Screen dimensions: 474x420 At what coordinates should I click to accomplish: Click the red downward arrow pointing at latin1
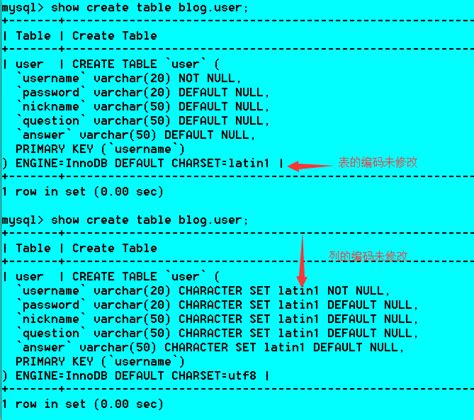(302, 260)
